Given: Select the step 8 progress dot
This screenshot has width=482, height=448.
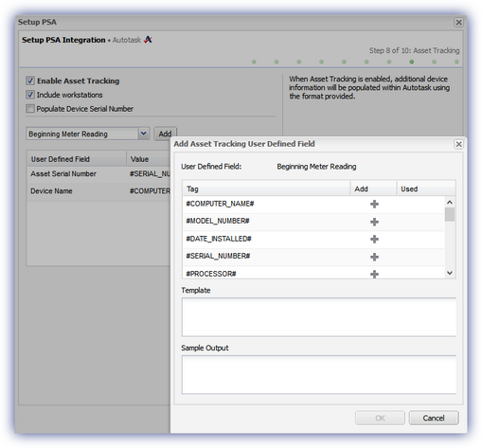Looking at the screenshot, I should point(412,62).
